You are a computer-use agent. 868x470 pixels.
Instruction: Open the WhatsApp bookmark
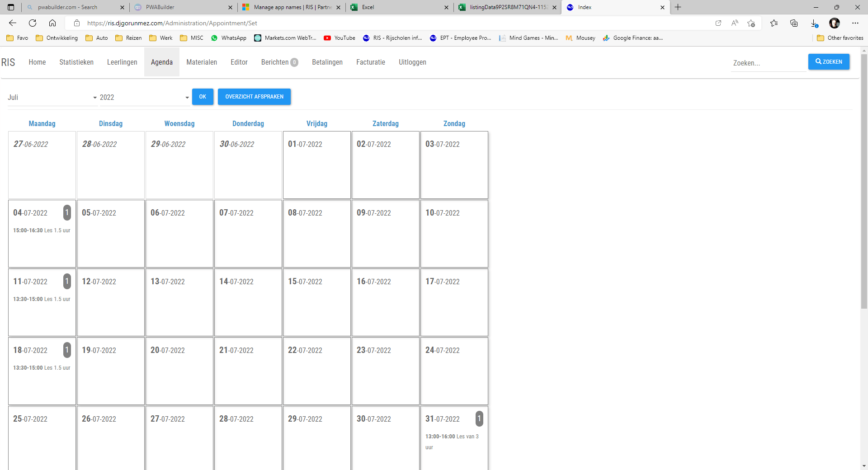click(229, 38)
